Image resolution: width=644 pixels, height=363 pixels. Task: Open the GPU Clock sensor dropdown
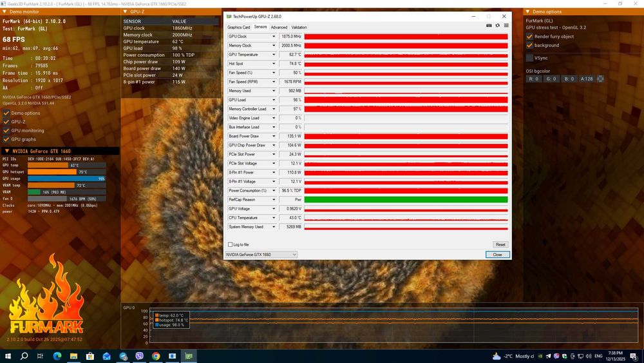tap(274, 37)
